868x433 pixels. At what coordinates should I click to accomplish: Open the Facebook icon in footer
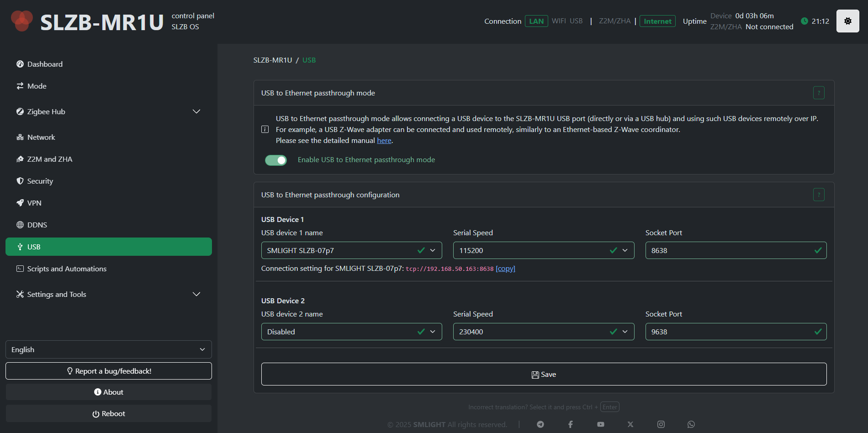[571, 424]
